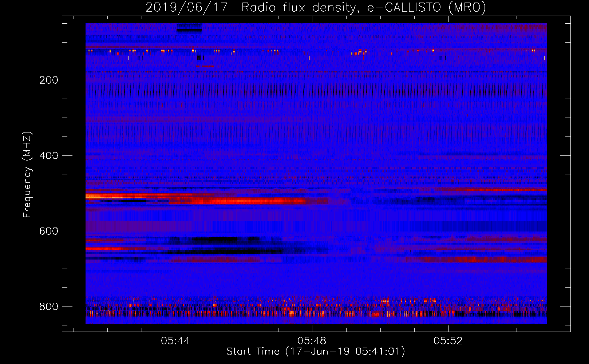Screen dimensions: 589x364
Task: Click the 600 frequency tick label
Action: click(49, 231)
